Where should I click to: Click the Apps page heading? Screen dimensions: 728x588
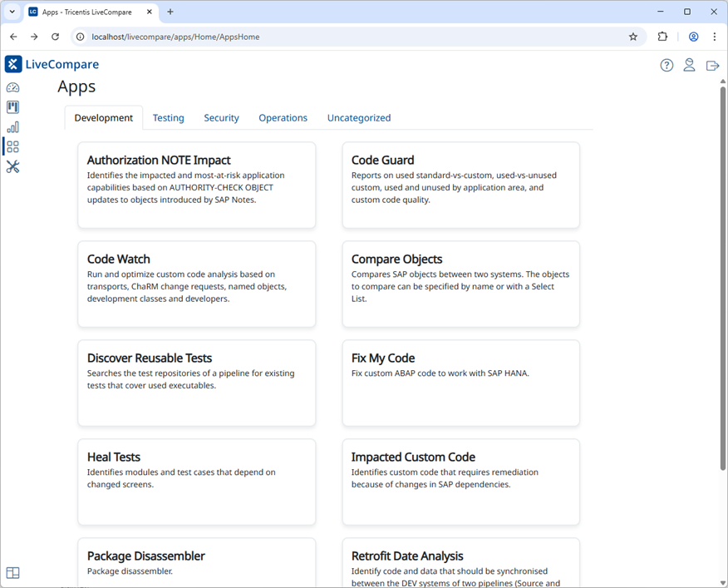pyautogui.click(x=76, y=87)
